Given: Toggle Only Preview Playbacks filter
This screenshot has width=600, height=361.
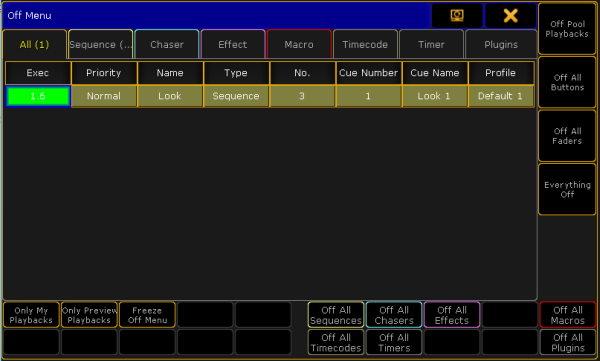Looking at the screenshot, I should (x=89, y=315).
